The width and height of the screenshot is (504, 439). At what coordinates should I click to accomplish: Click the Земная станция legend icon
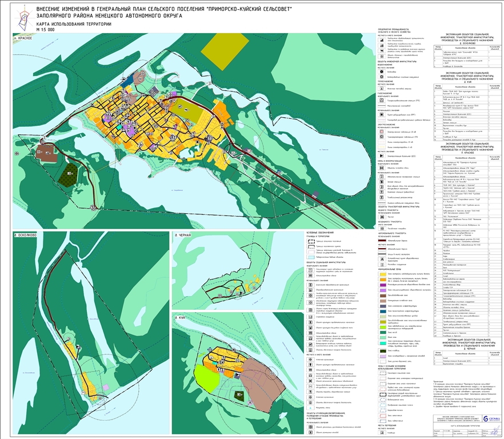coord(382,182)
